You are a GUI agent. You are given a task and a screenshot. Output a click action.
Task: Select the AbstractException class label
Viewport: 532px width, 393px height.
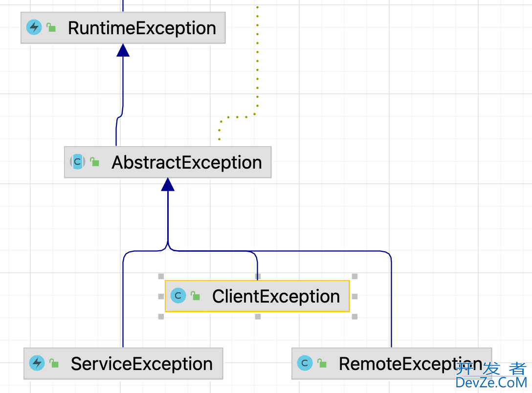click(186, 162)
